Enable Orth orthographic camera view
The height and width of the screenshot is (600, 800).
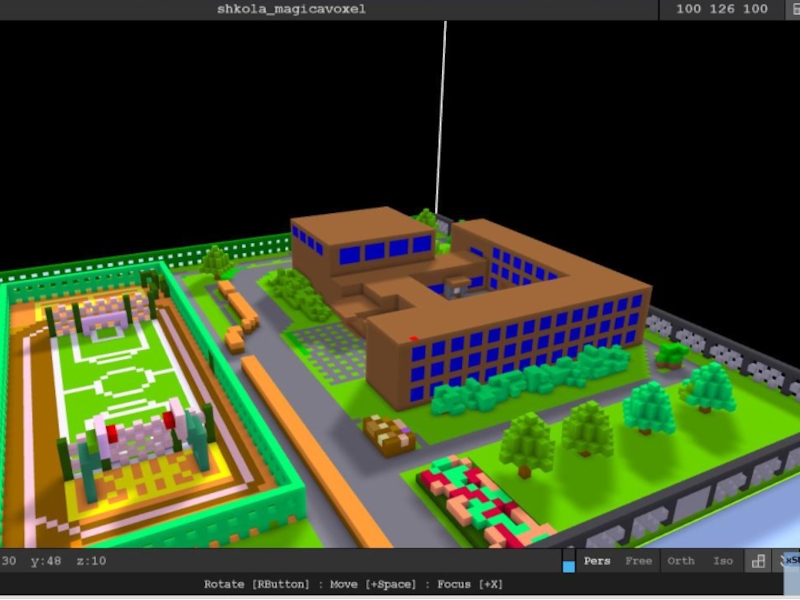(x=681, y=561)
